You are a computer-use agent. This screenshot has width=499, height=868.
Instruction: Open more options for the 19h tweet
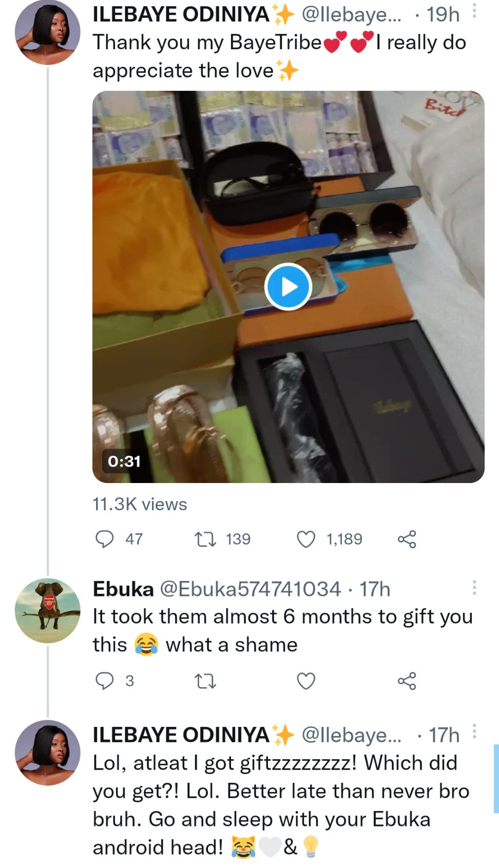tap(474, 11)
